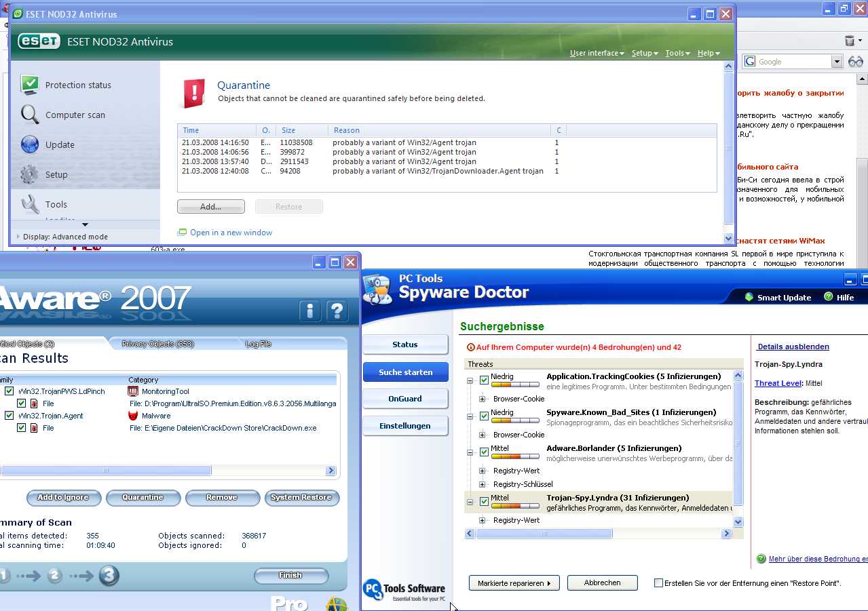Open the Help menu in ESET header
This screenshot has width=868, height=611.
point(708,53)
